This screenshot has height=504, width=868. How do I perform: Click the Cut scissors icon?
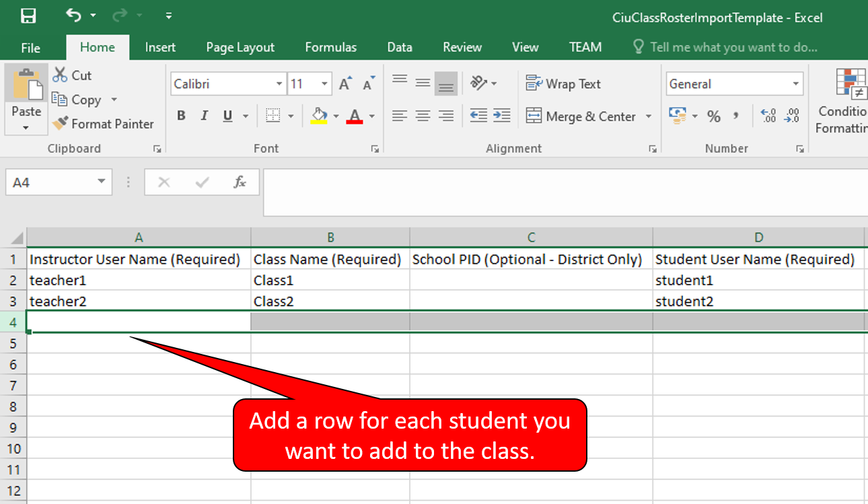[x=60, y=75]
